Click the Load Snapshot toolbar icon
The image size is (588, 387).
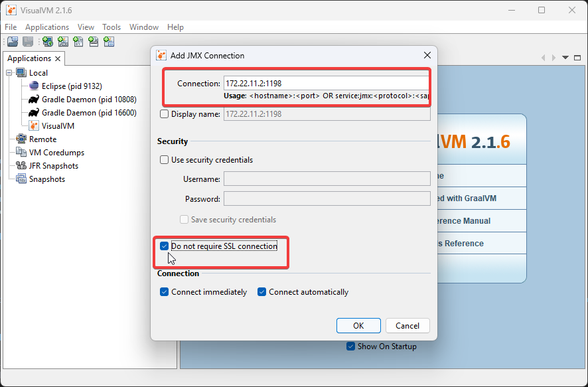tap(13, 42)
